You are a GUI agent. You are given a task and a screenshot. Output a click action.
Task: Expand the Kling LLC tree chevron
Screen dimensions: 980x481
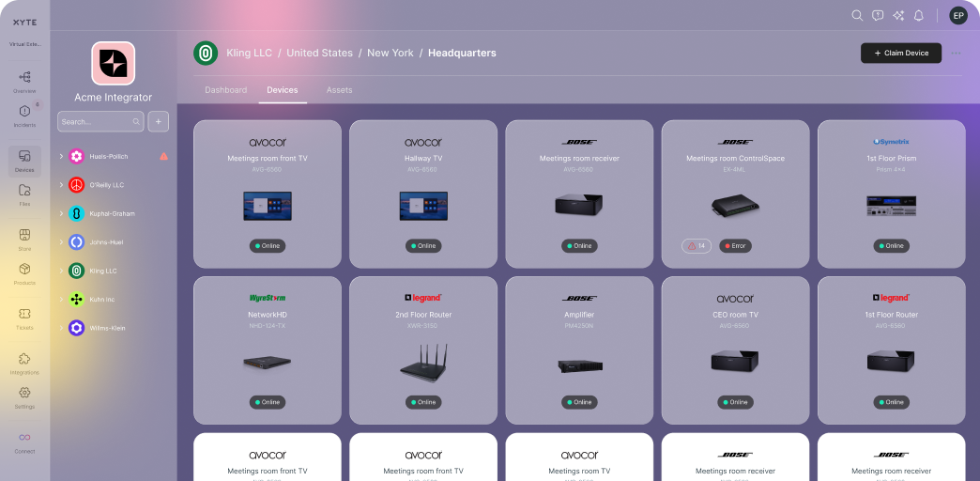click(x=61, y=271)
